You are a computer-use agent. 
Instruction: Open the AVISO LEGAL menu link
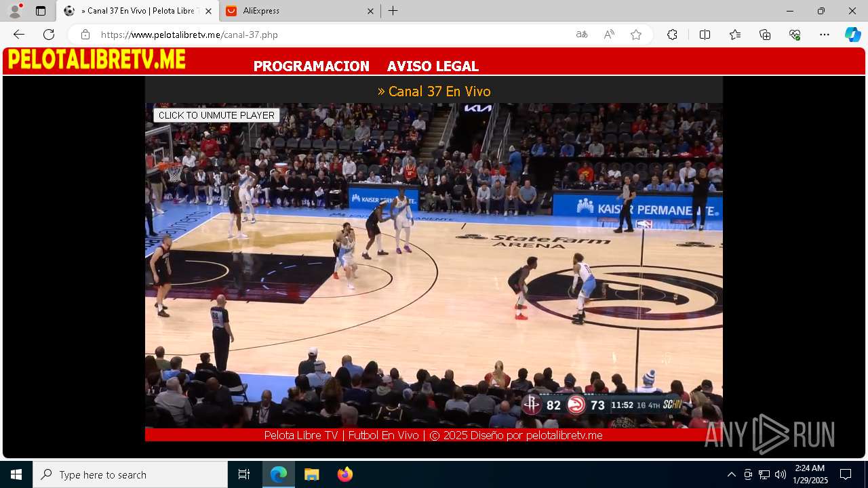coord(433,66)
